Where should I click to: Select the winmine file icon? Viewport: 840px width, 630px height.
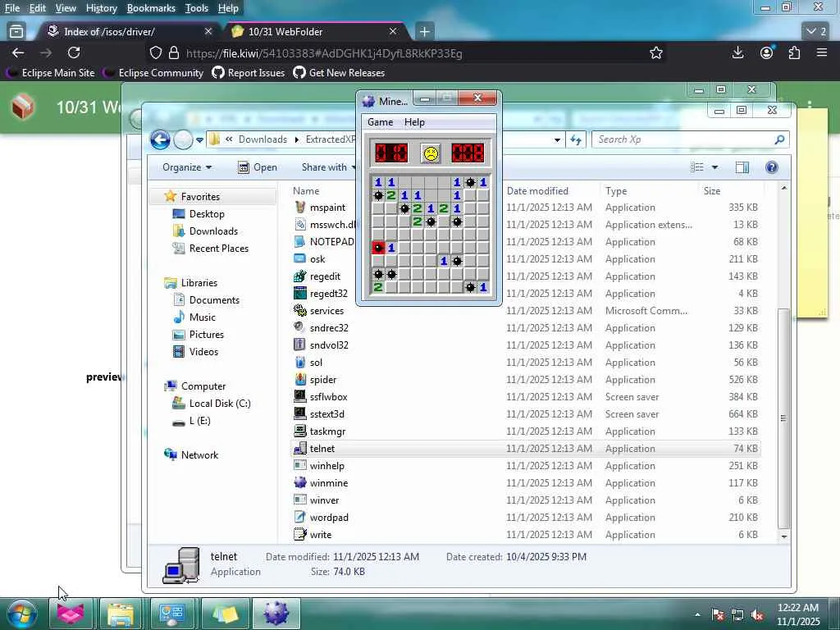(x=300, y=482)
